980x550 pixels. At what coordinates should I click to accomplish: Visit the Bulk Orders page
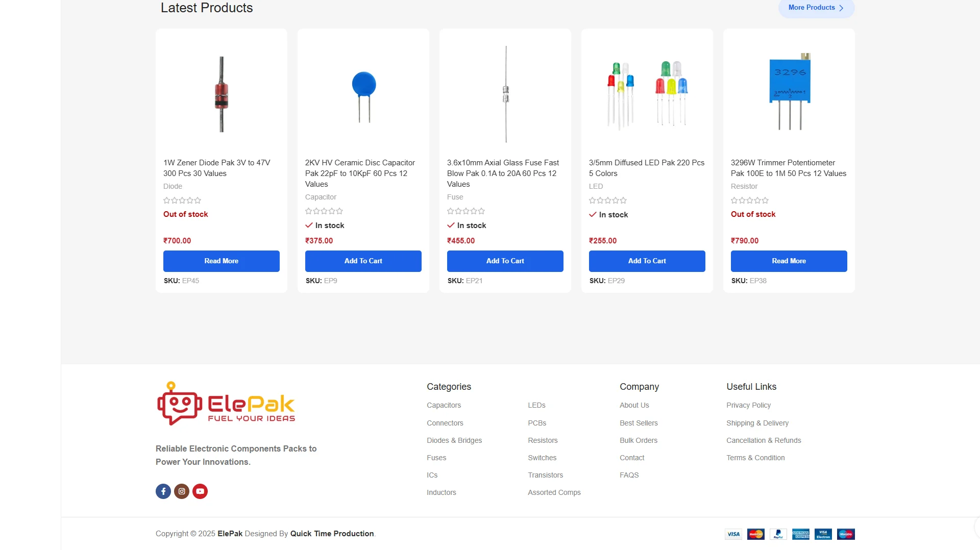point(638,440)
